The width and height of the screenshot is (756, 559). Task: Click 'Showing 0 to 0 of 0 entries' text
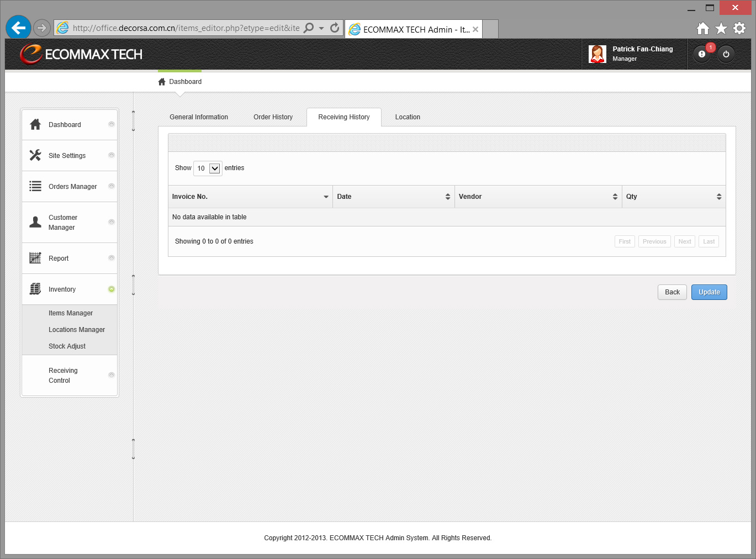214,241
